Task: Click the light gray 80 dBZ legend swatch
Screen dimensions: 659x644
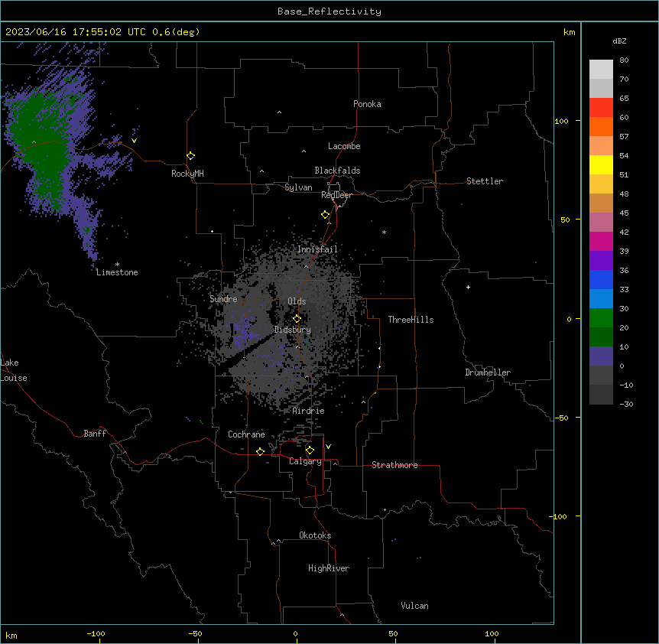Action: [x=601, y=69]
